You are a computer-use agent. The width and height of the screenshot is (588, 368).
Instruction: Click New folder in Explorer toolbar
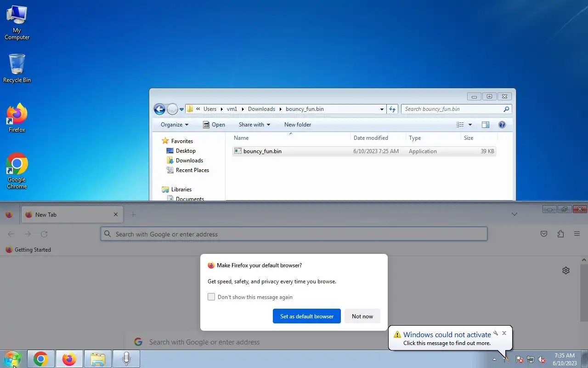tap(298, 125)
